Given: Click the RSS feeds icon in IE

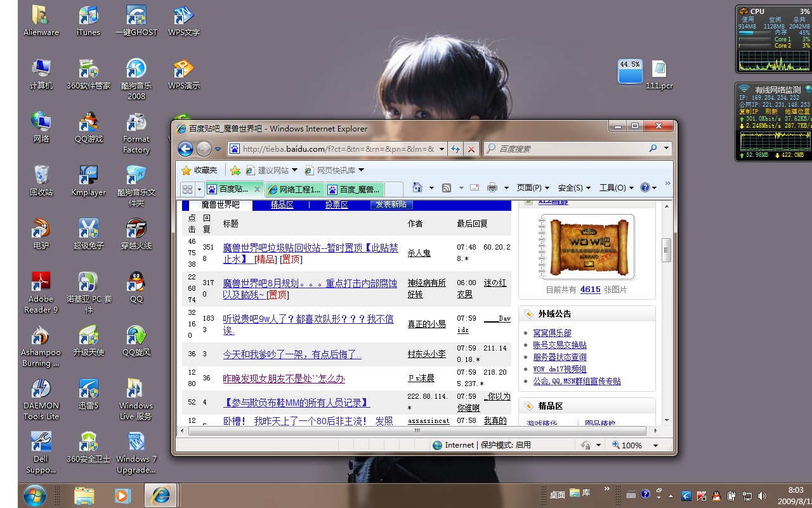Looking at the screenshot, I should point(447,187).
